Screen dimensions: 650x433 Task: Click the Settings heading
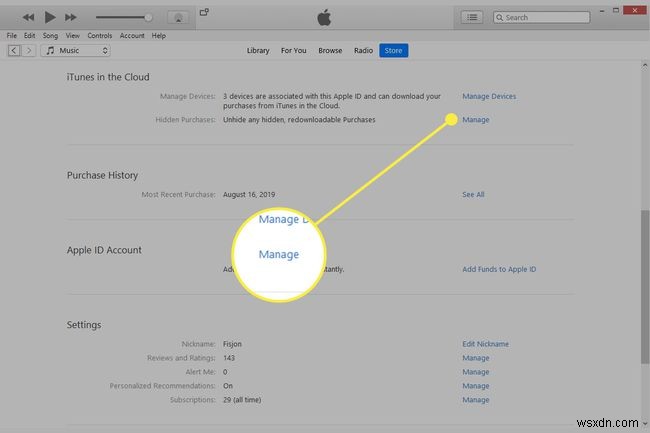tap(84, 325)
